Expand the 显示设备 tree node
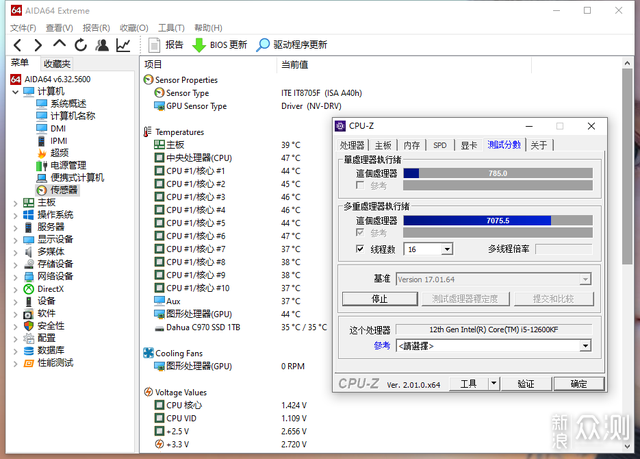Image resolution: width=640 pixels, height=459 pixels. [x=16, y=240]
